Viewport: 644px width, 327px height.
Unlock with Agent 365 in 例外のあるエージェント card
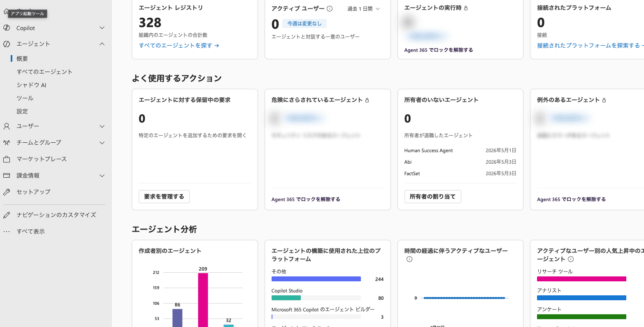[571, 199]
